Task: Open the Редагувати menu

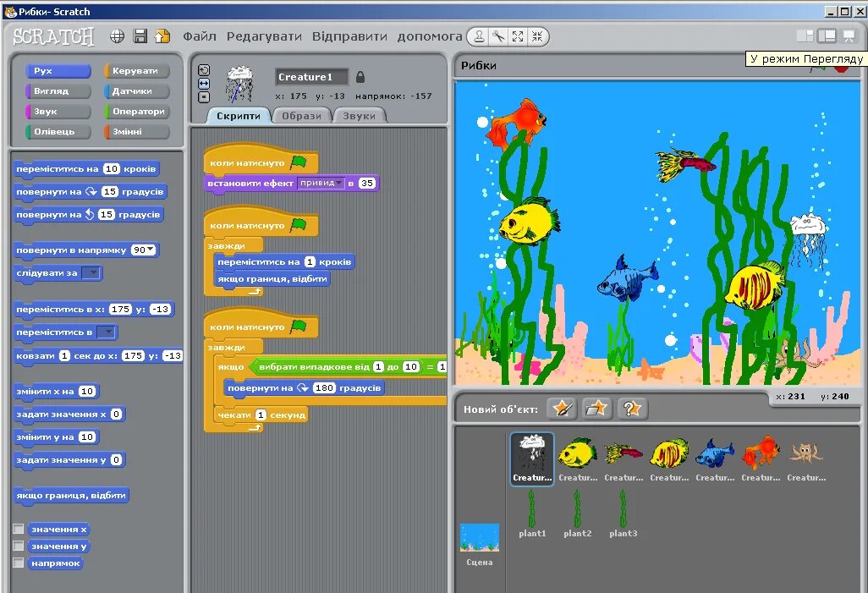Action: [x=264, y=36]
